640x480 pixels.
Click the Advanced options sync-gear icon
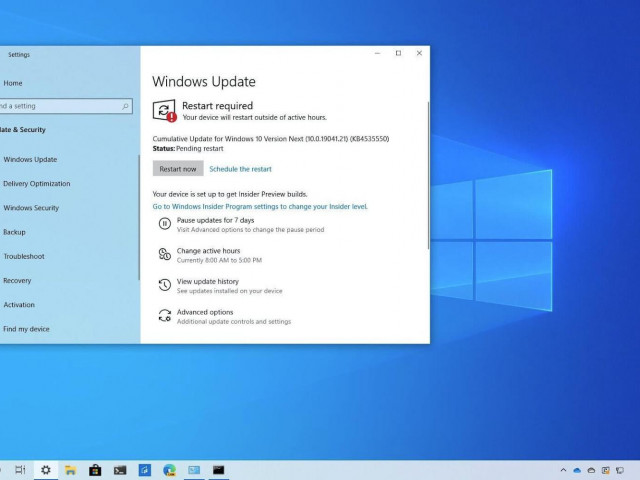[x=164, y=316]
